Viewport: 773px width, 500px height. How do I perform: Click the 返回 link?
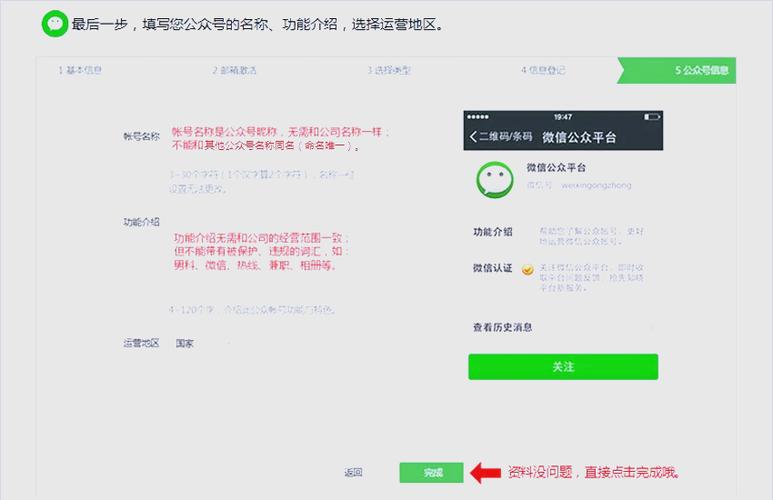(x=353, y=472)
